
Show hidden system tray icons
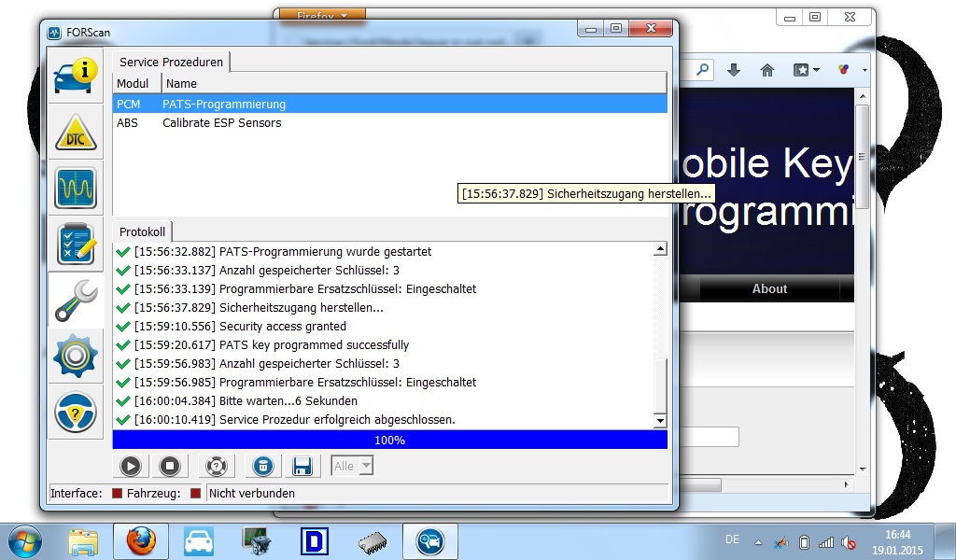coord(759,542)
